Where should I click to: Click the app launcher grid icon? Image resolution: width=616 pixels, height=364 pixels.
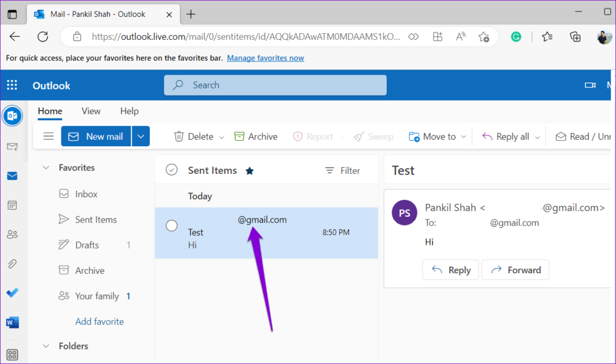tap(12, 85)
